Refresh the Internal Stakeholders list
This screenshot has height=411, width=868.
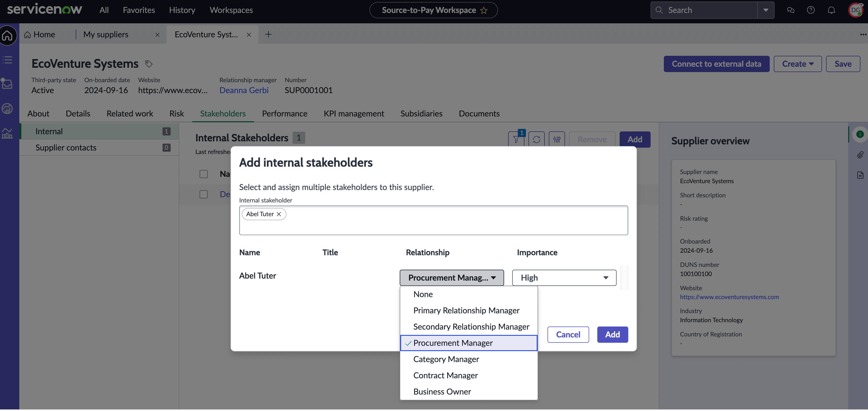click(x=536, y=139)
